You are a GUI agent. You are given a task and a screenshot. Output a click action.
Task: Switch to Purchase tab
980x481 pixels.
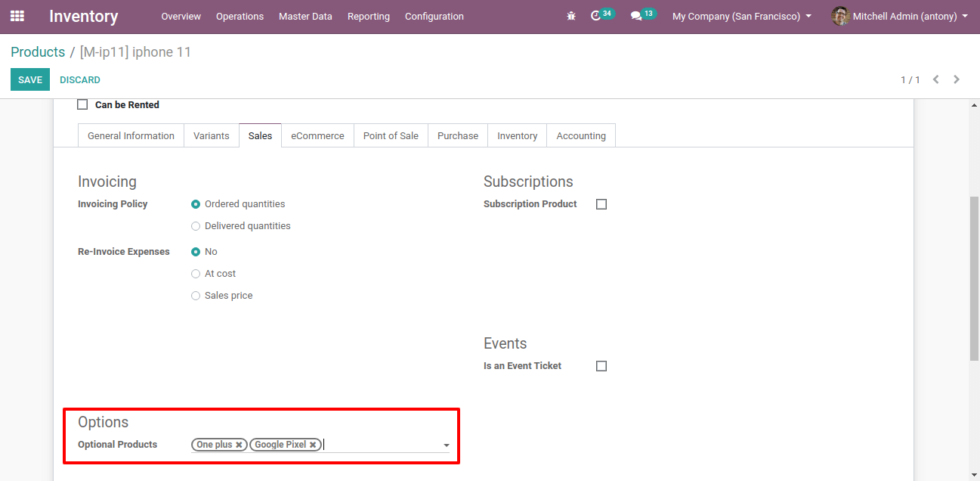458,135
